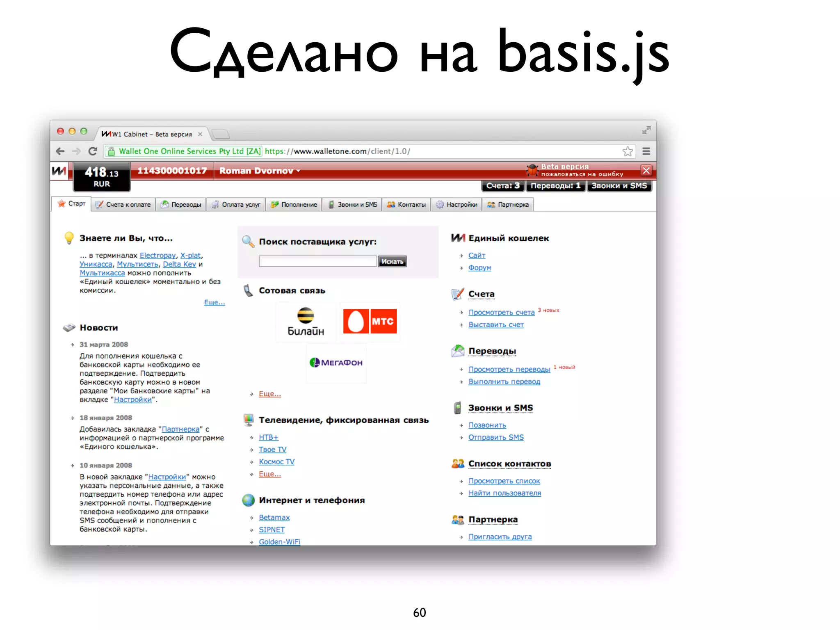Click the Переводы envelope section icon

[458, 351]
